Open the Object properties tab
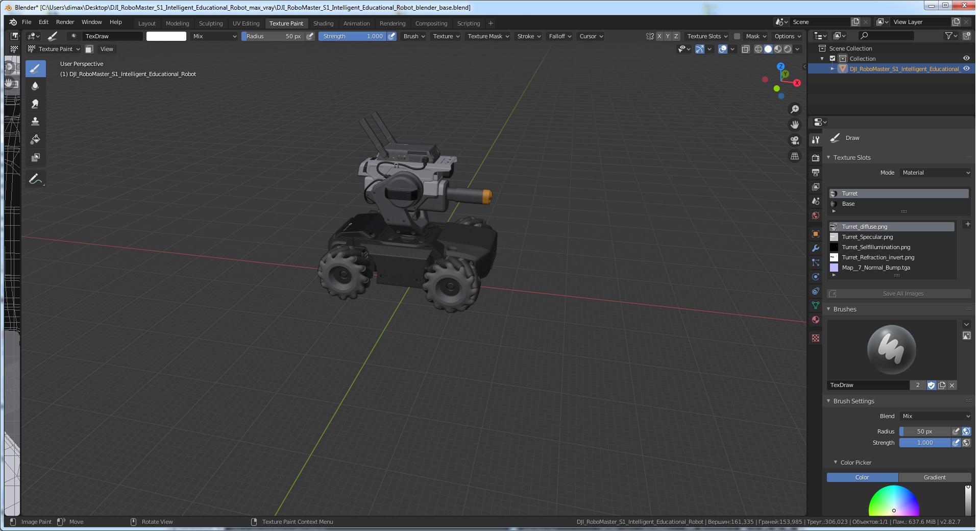 pos(816,234)
